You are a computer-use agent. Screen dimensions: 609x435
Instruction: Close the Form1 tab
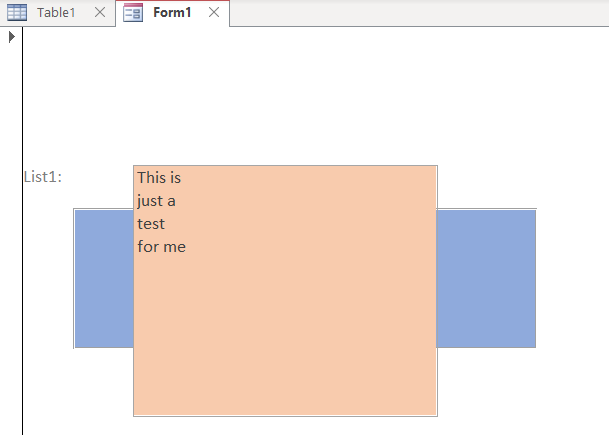[x=214, y=12]
